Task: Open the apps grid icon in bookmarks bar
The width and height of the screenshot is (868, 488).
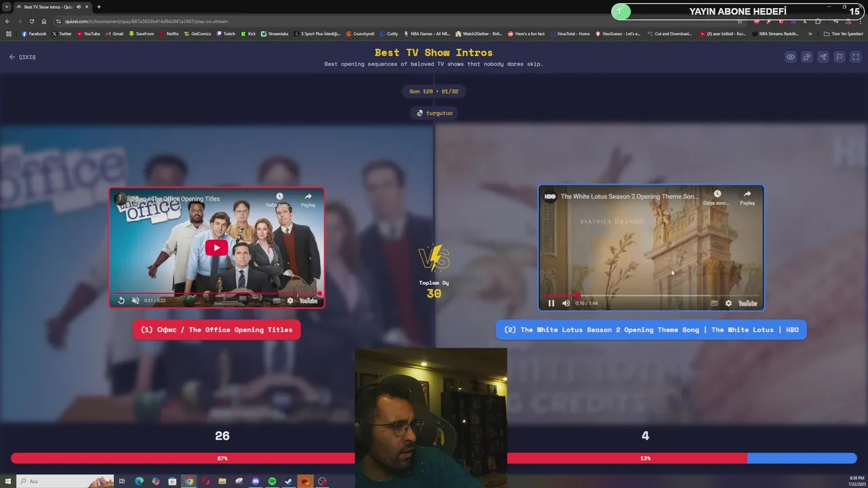Action: (x=9, y=34)
